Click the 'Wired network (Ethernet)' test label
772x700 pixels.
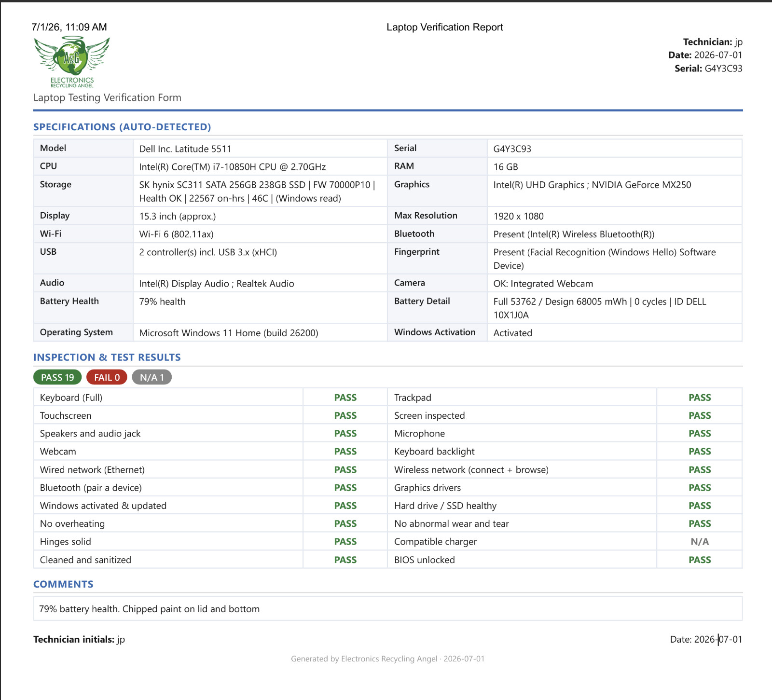(92, 469)
